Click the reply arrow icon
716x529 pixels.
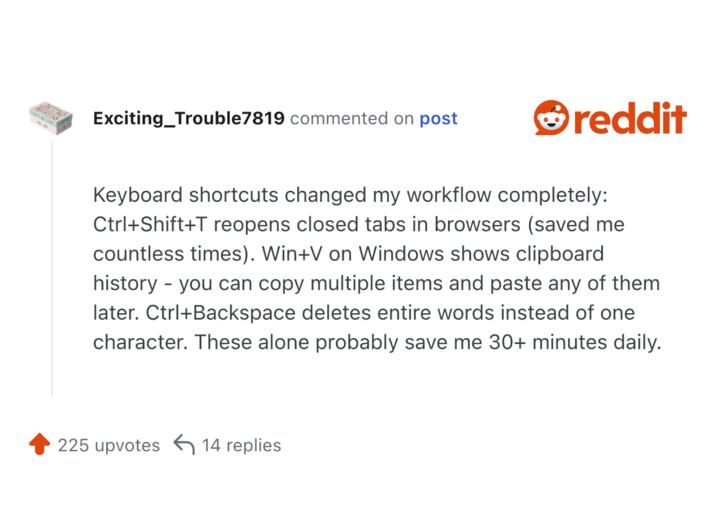183,444
